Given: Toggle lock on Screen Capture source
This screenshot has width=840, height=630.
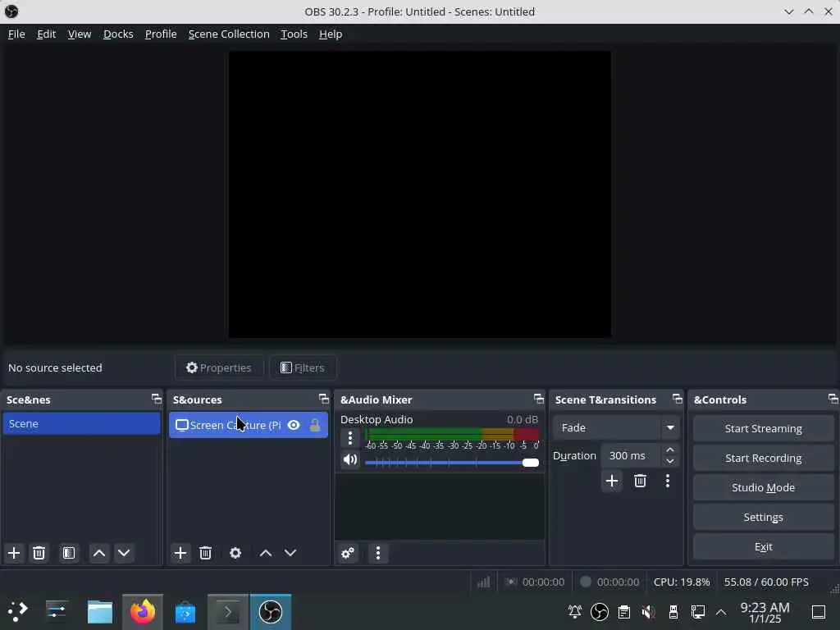Looking at the screenshot, I should [315, 425].
